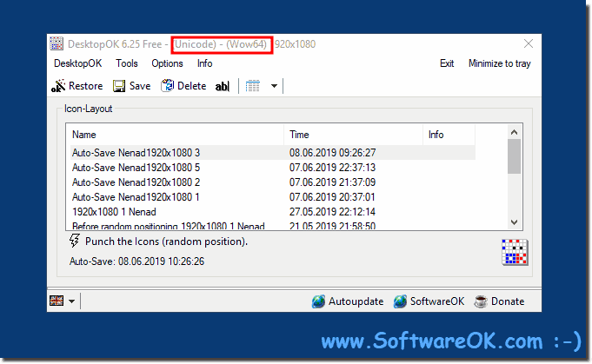This screenshot has width=592, height=364.
Task: Open the Info menu
Action: (204, 63)
